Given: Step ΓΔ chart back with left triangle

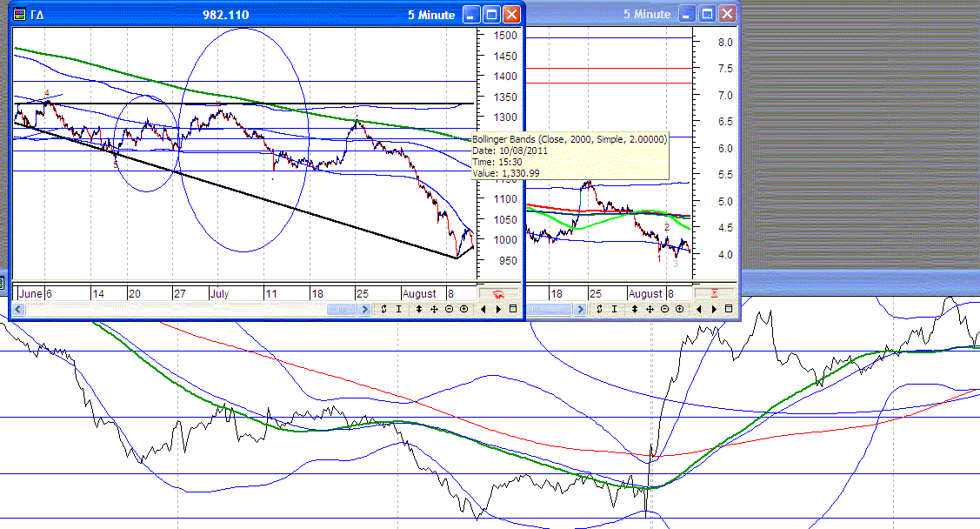Looking at the screenshot, I should (x=483, y=309).
